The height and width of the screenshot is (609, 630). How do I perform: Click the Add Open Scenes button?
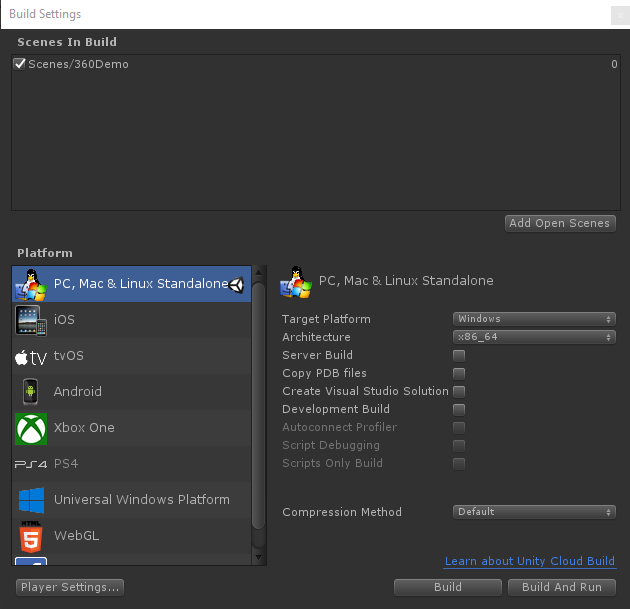560,223
